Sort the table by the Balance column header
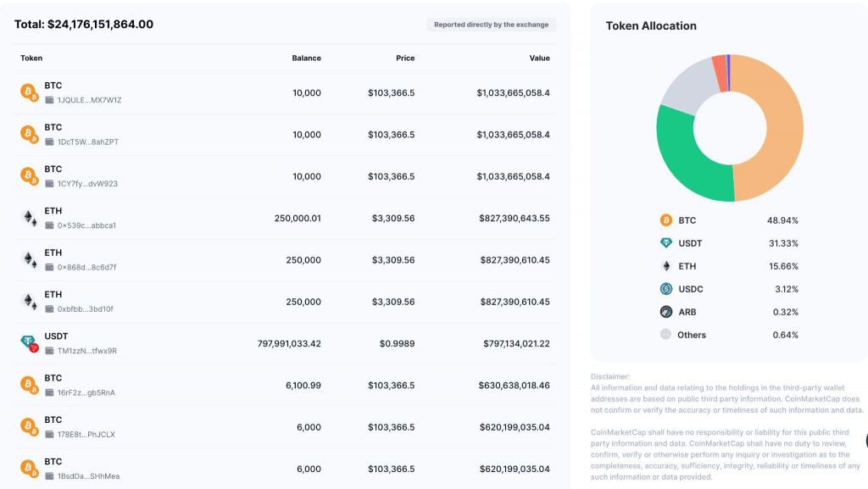This screenshot has width=868, height=489. [306, 58]
